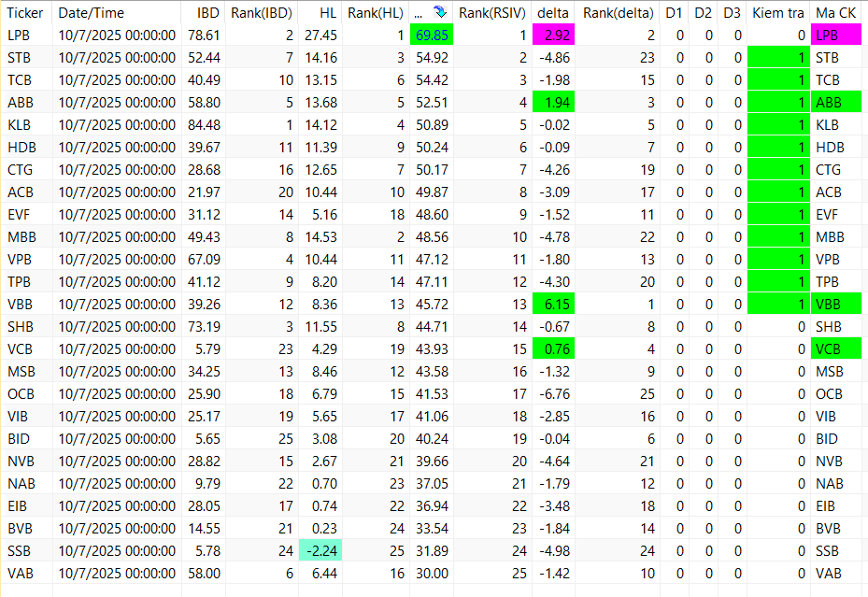Image resolution: width=868 pixels, height=597 pixels.
Task: Select the VPB ticker cell in the Ticker column
Action: coord(26,260)
